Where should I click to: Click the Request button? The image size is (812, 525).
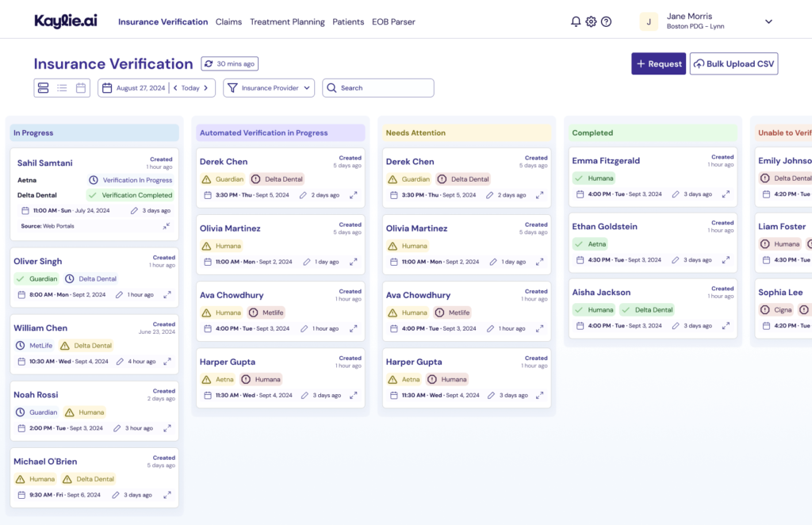658,64
